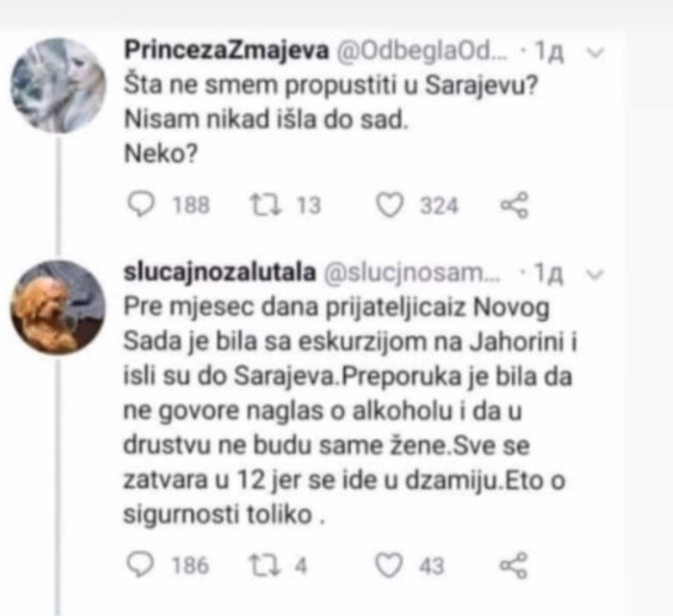
Task: Open slucajnozalutala tweet options chevron
Action: 595,274
